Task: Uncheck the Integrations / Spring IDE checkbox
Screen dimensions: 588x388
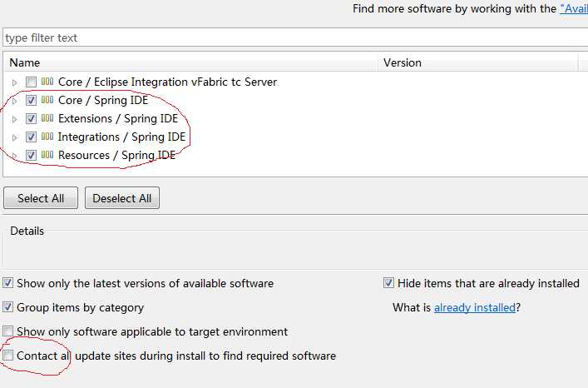Action: [x=31, y=137]
